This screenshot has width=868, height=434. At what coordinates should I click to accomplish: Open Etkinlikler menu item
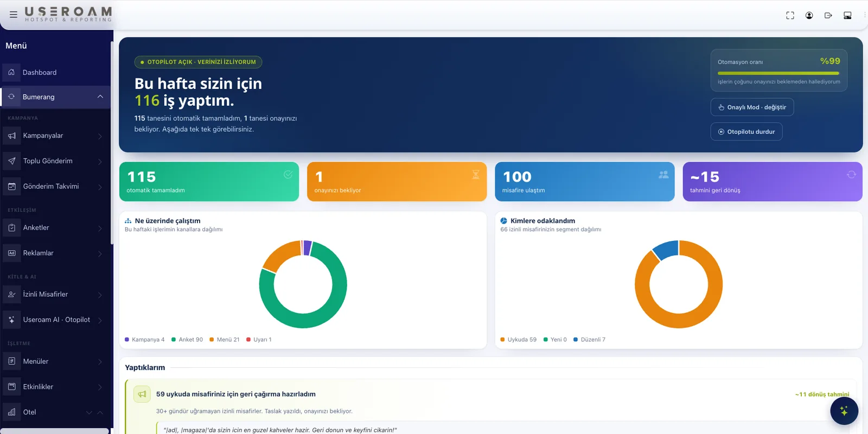click(x=55, y=387)
